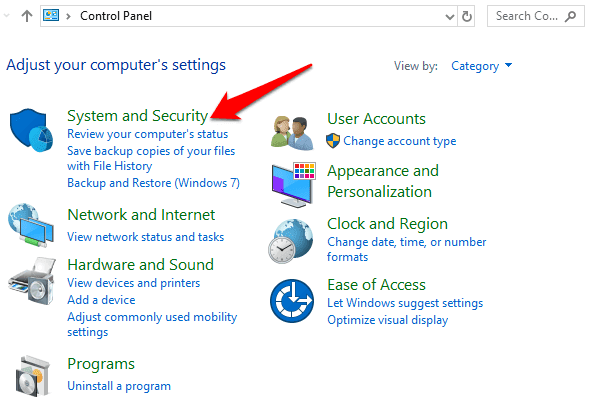590x407 pixels.
Task: Refresh the Control Panel view
Action: click(467, 16)
